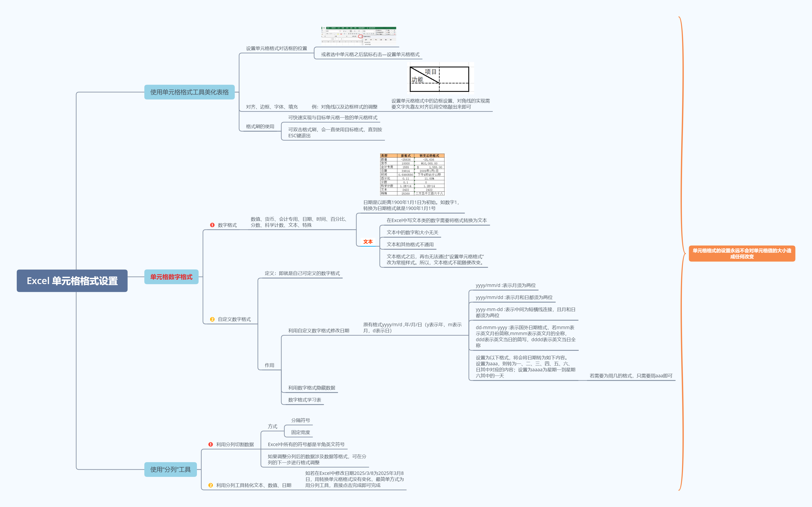Image resolution: width=812 pixels, height=507 pixels.
Task: Select the red 单元格数字格式 topic
Action: click(171, 277)
